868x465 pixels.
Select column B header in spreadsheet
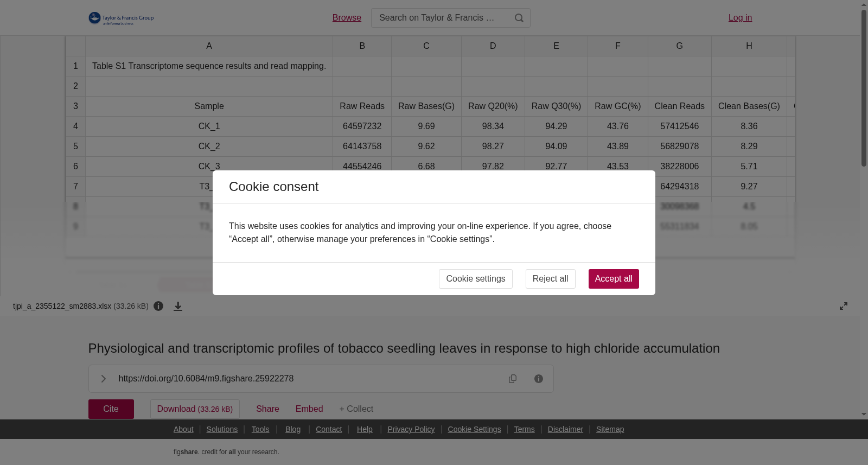362,46
